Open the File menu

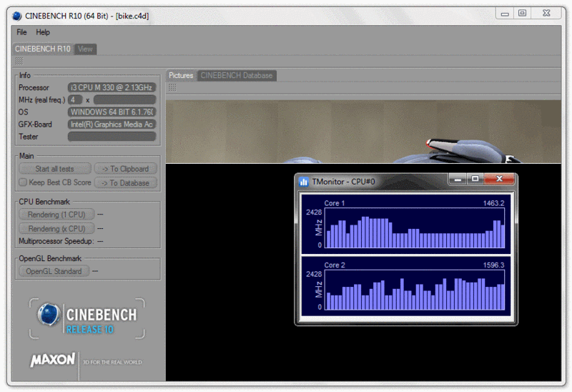(x=21, y=32)
